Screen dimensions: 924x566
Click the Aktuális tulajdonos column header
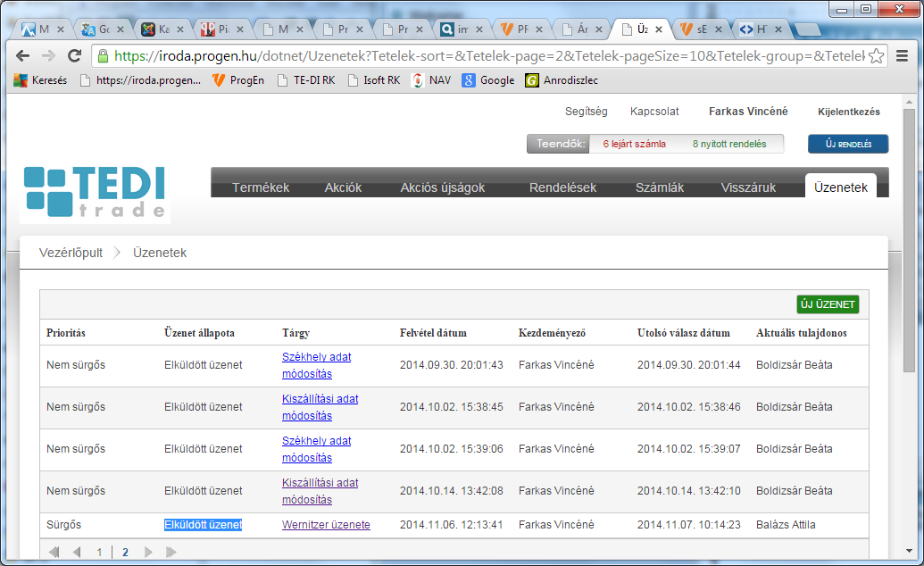(802, 333)
